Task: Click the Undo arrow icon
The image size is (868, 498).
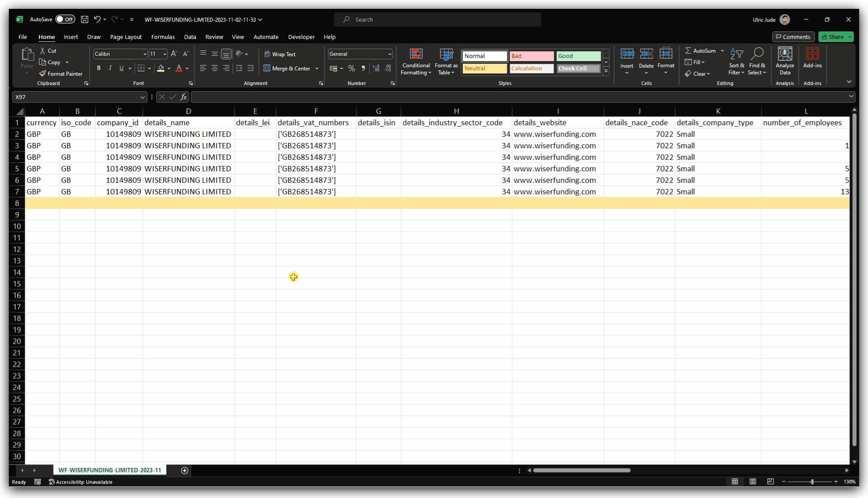Action: [x=97, y=19]
